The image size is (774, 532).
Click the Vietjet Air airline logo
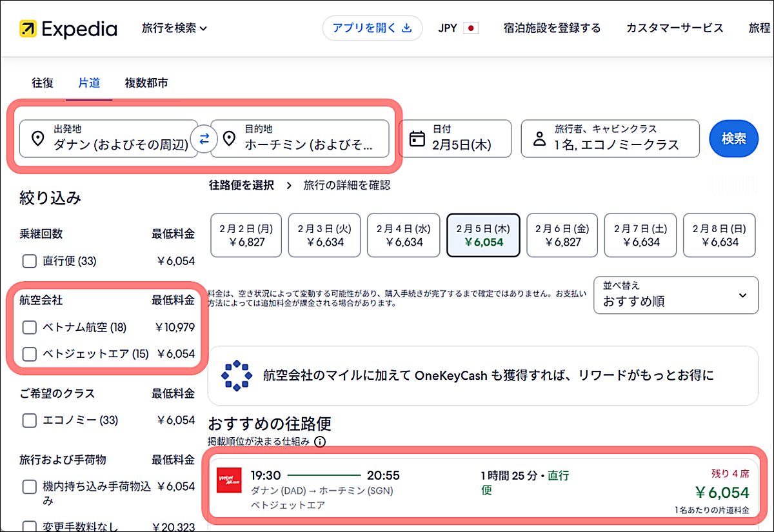[x=230, y=478]
